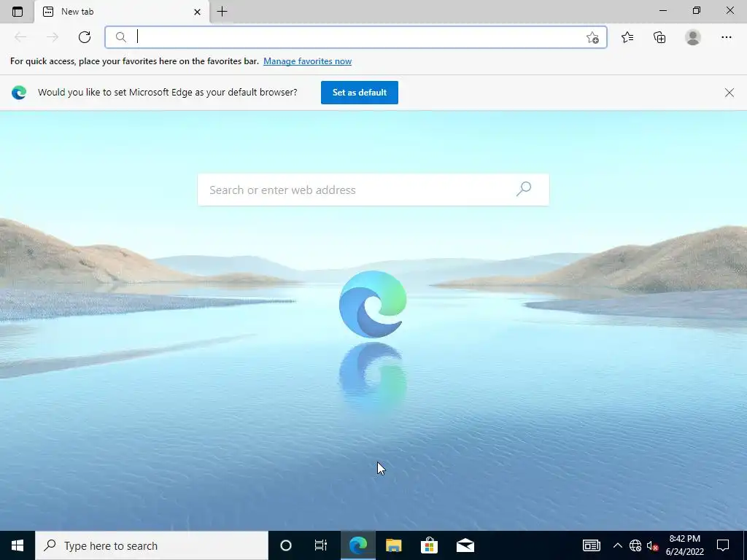
Task: Open the Collections icon
Action: [659, 37]
